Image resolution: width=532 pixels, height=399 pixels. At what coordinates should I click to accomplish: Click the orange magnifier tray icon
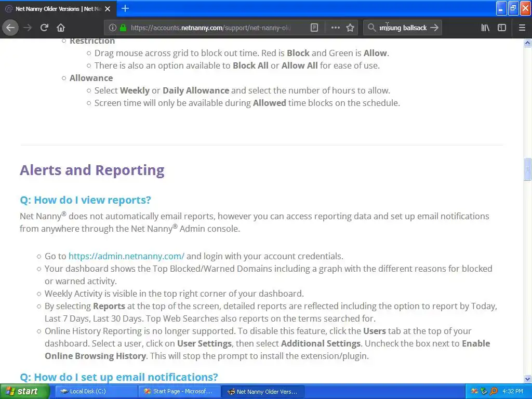(494, 391)
